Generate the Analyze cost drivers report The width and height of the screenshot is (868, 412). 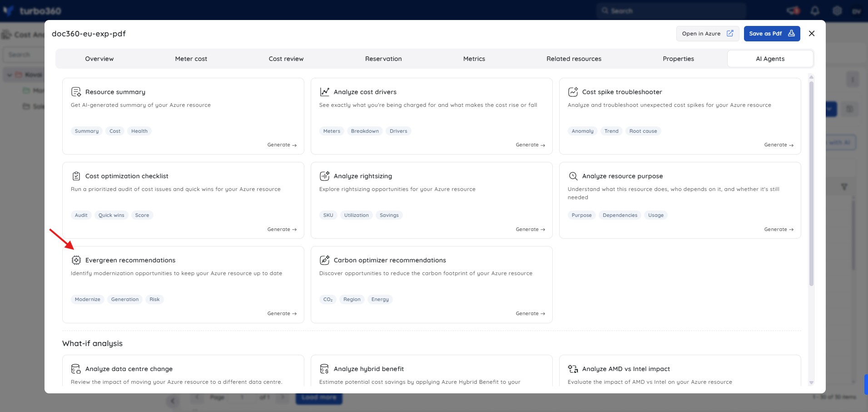tap(530, 145)
